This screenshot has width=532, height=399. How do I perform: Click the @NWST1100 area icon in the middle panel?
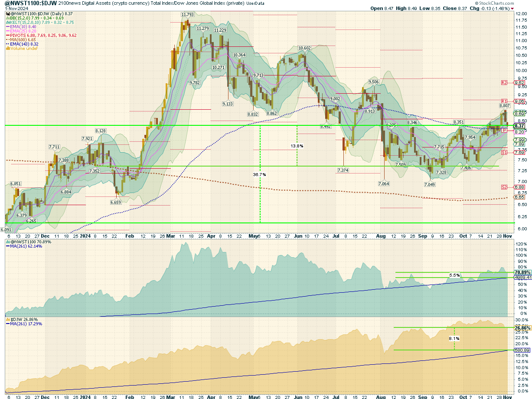tap(7, 242)
